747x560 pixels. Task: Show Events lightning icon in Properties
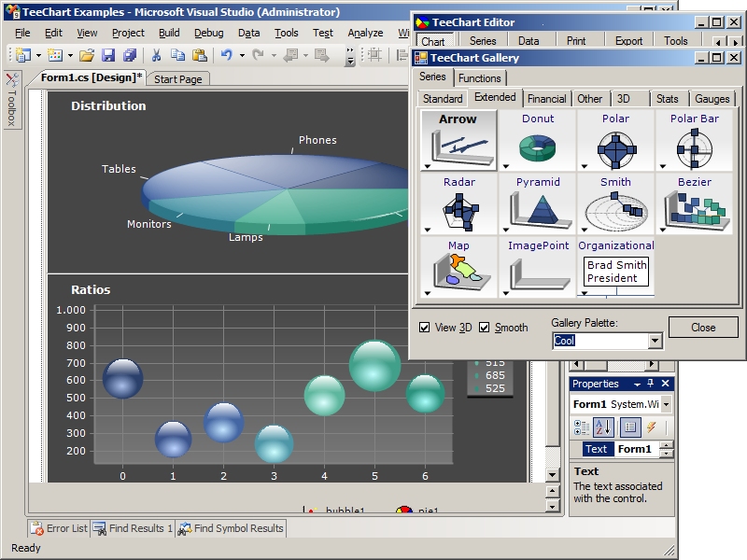652,427
